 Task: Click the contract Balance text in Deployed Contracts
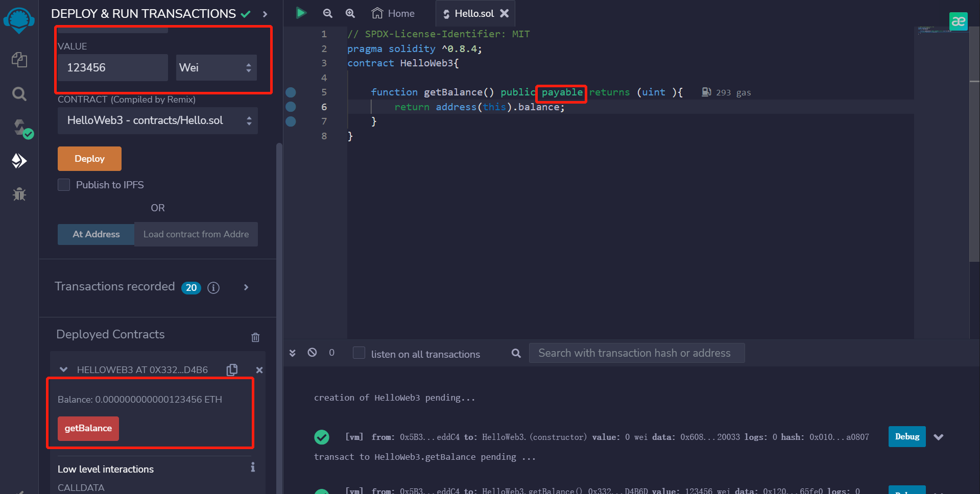[140, 400]
